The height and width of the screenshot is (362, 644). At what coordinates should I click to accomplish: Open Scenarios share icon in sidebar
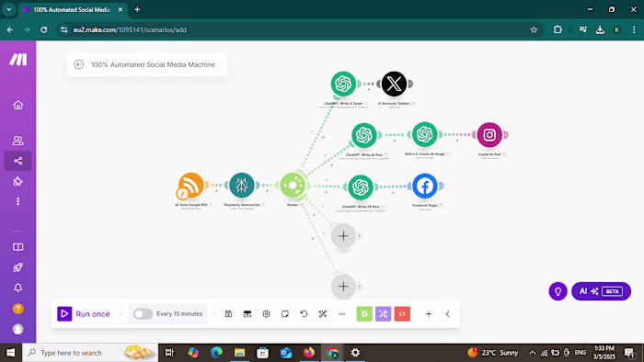(x=18, y=161)
